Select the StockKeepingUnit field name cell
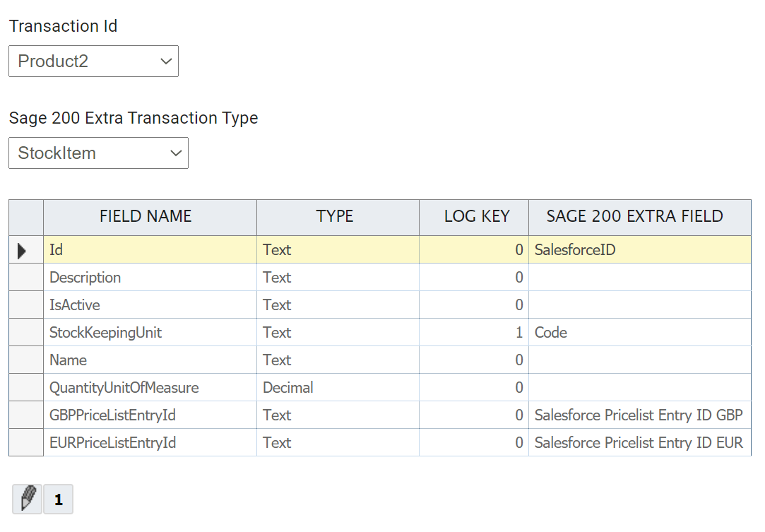765x532 pixels. click(x=150, y=332)
